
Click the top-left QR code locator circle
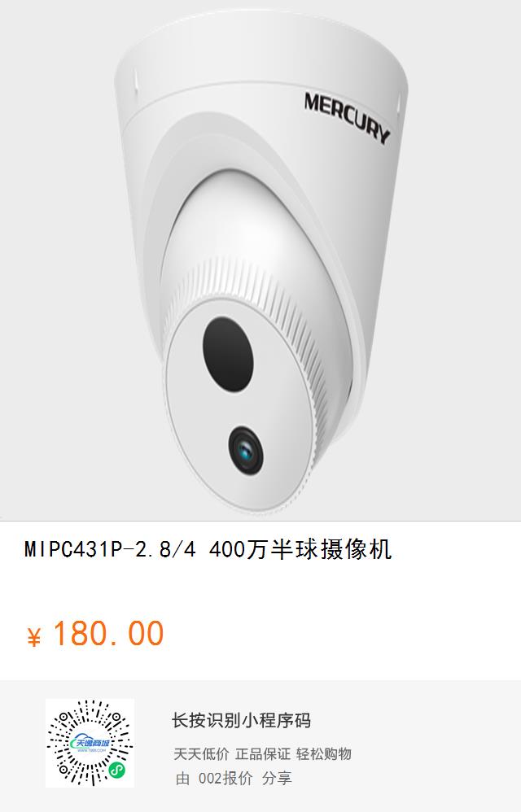(64, 718)
